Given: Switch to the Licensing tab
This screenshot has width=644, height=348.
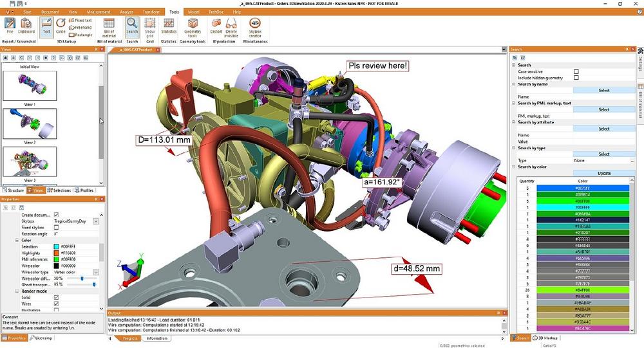Looking at the screenshot, I should pos(41,338).
